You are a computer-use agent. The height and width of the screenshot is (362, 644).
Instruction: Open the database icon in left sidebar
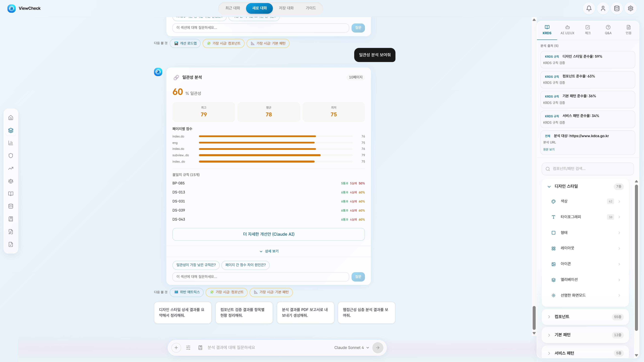[x=11, y=206]
